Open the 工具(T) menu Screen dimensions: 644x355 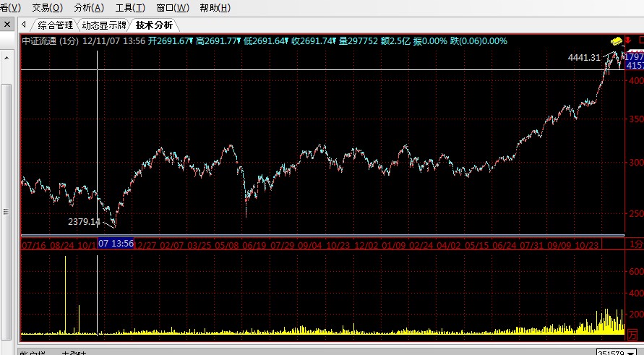coord(130,8)
